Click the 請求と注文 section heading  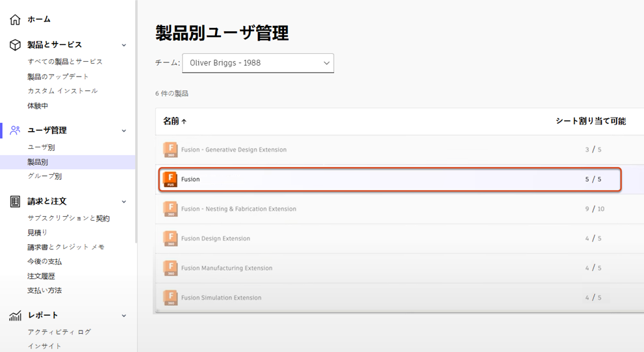click(x=47, y=201)
